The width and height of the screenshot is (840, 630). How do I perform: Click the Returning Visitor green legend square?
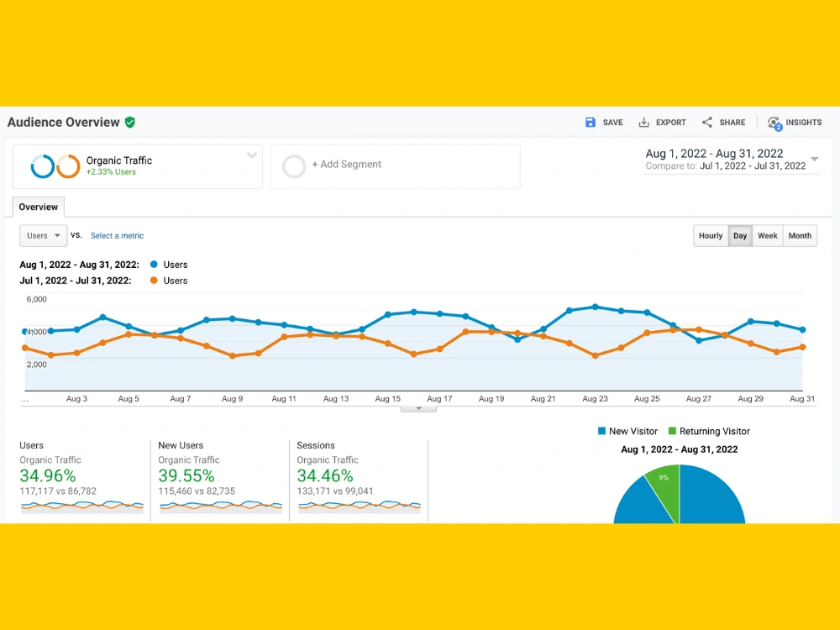click(x=672, y=431)
